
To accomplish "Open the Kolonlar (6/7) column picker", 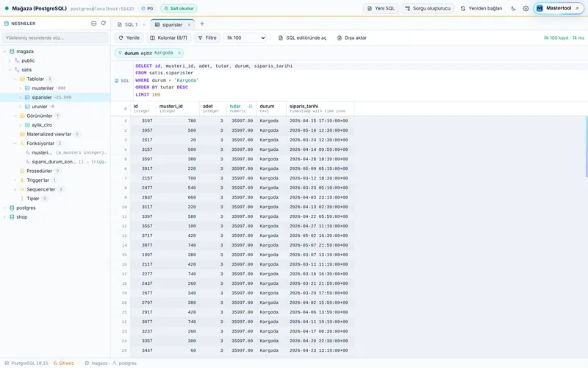I will (x=169, y=38).
